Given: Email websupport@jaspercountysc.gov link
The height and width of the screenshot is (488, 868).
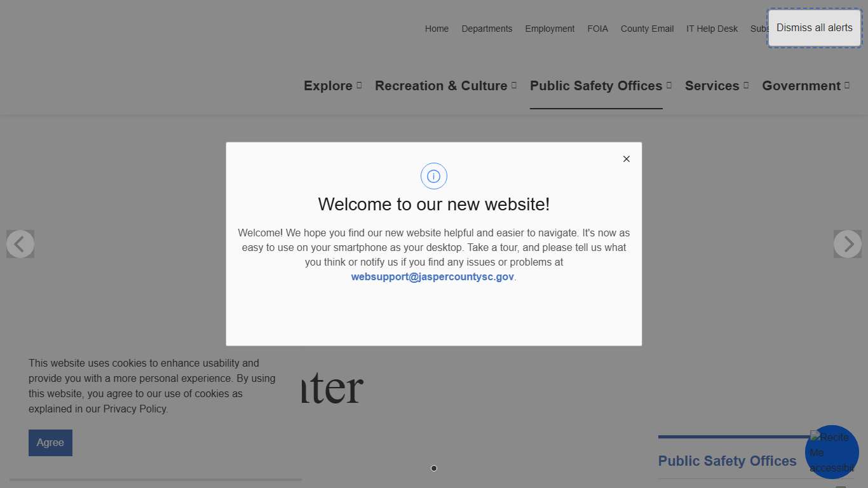Looking at the screenshot, I should 432,277.
